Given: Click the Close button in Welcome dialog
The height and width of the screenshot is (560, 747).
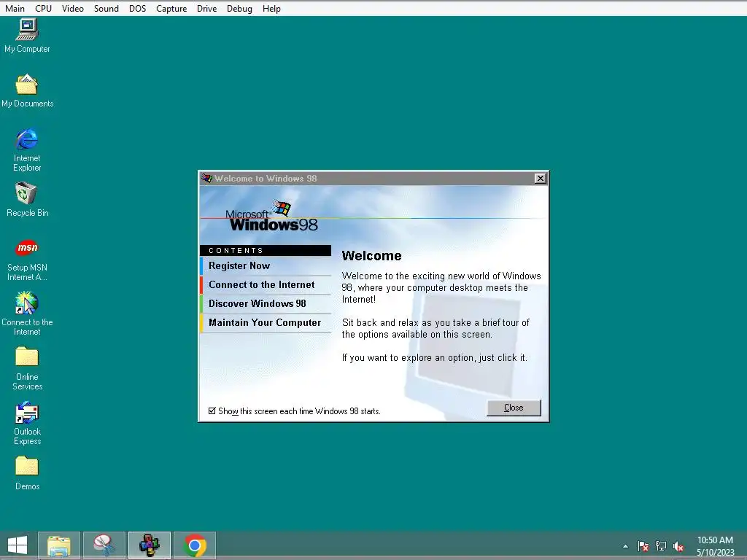Looking at the screenshot, I should click(514, 408).
